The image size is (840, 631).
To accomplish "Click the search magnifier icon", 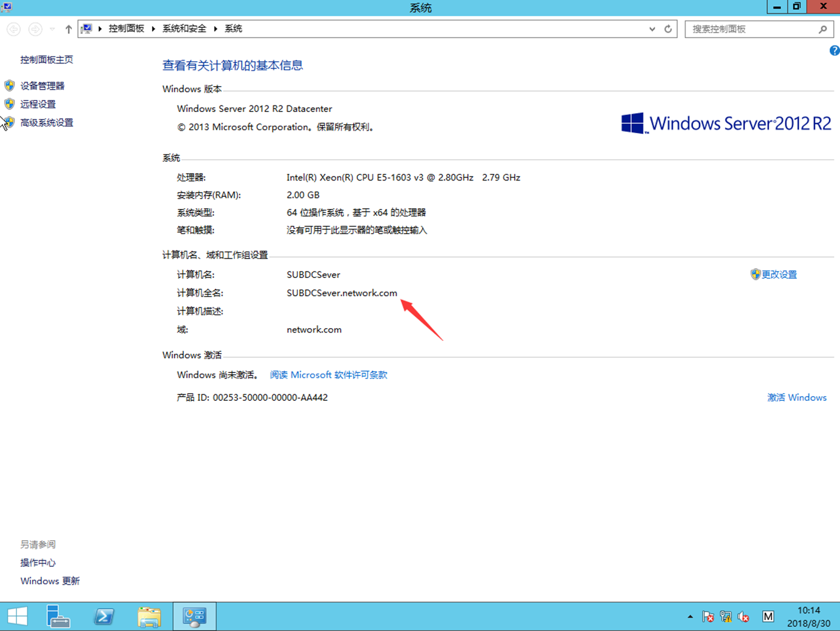I will (823, 29).
